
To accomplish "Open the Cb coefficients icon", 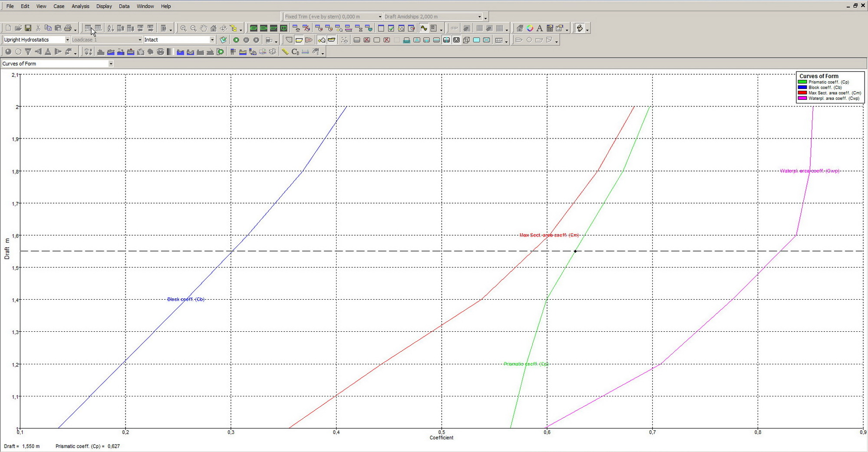I will click(x=295, y=52).
